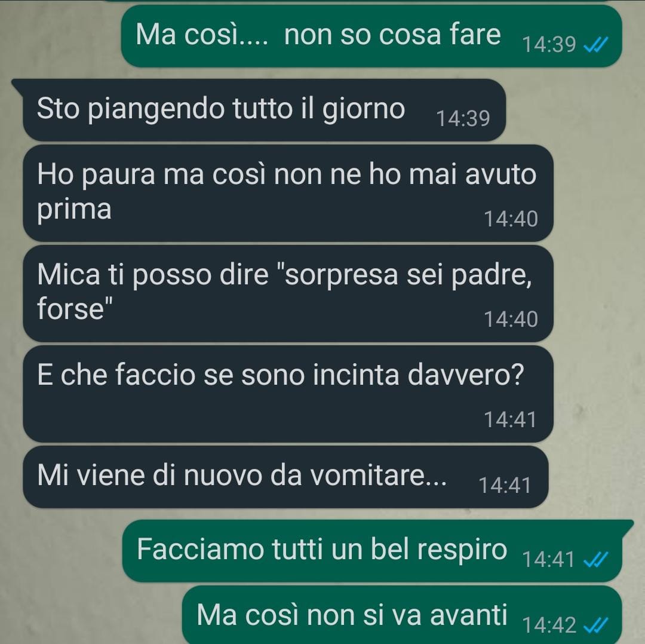Tap the 14:40 timestamp under 'prima'

click(x=511, y=219)
